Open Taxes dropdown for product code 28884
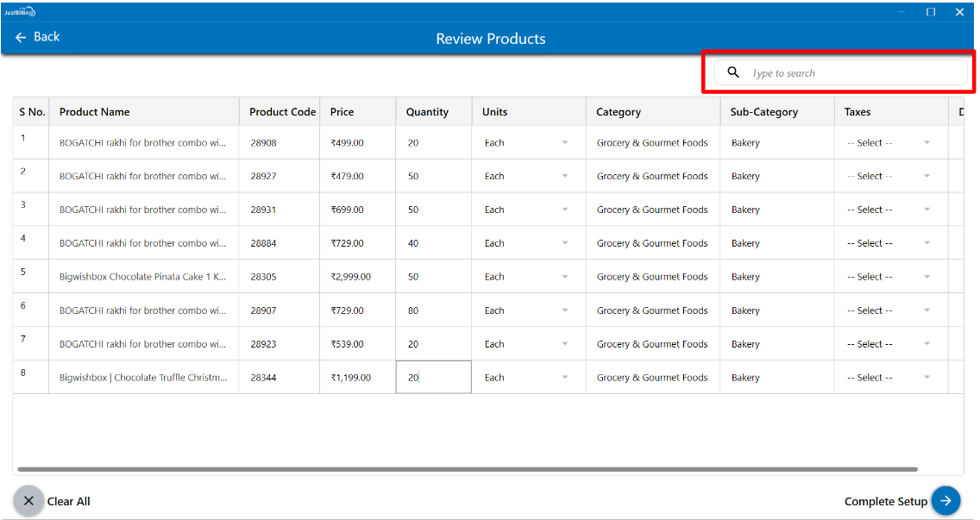The width and height of the screenshot is (980, 520). click(x=889, y=244)
